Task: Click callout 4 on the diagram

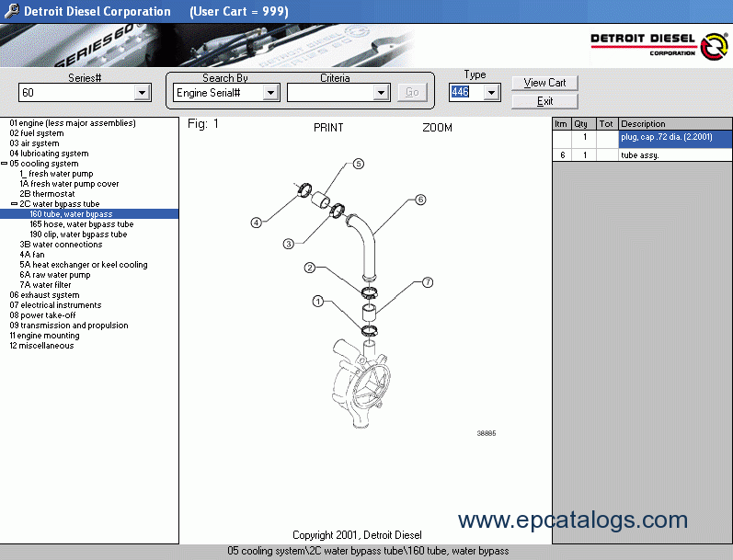Action: [x=257, y=223]
